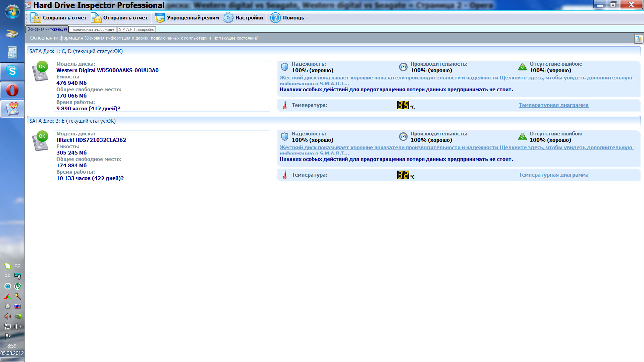Viewport: 644px width, 362px height.
Task: Click the OK disk icon for Western Digital
Action: (x=40, y=71)
